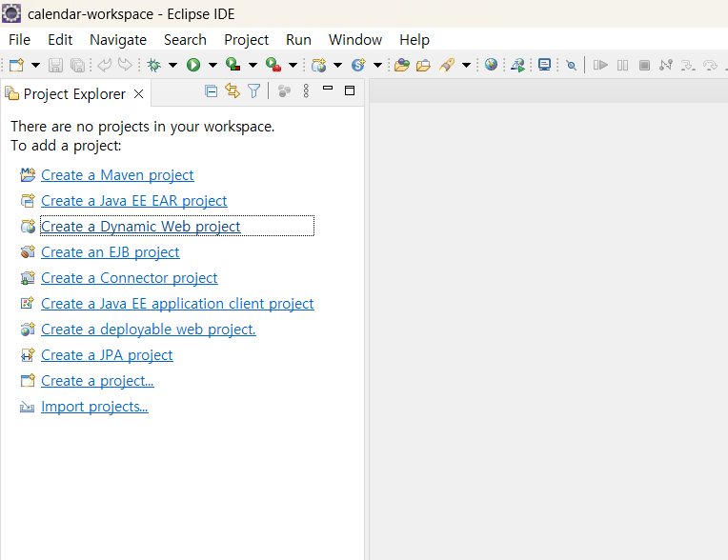
Task: Click the Coverage run icon
Action: [x=233, y=65]
